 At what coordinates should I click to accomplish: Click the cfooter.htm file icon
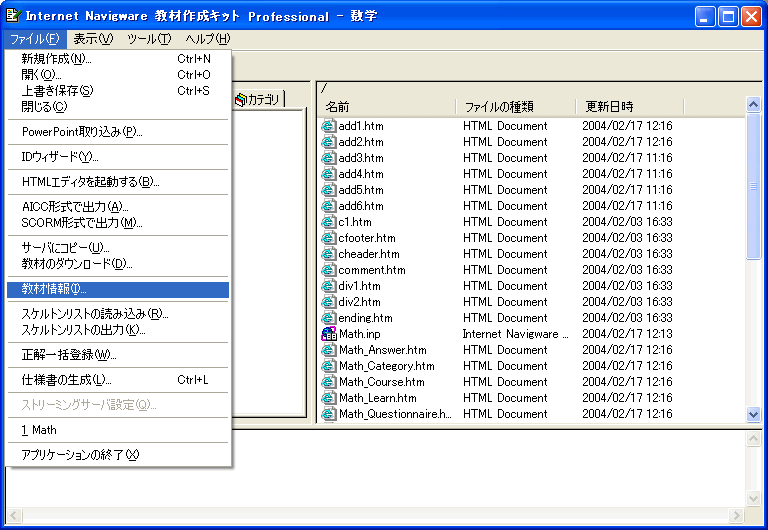[x=329, y=238]
